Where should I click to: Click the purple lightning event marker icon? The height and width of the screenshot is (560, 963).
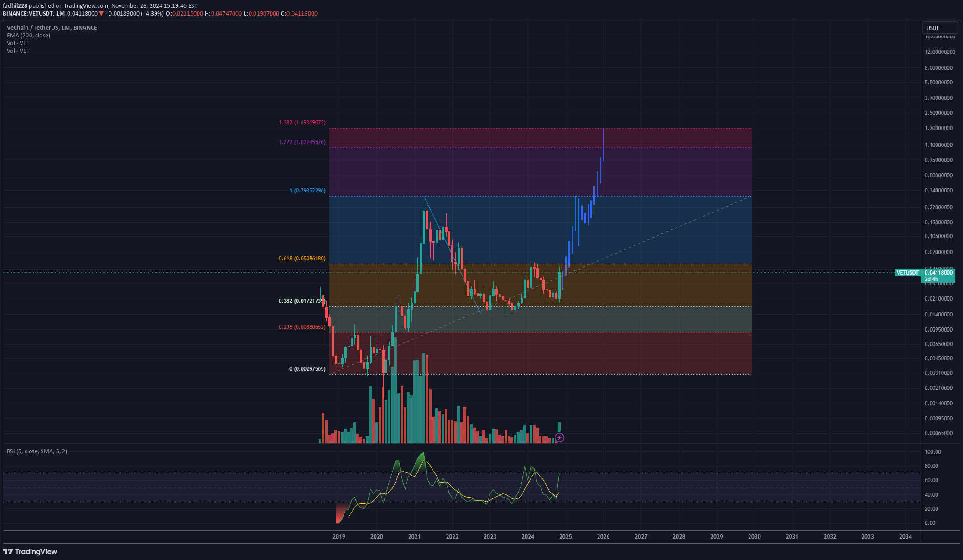(x=559, y=438)
